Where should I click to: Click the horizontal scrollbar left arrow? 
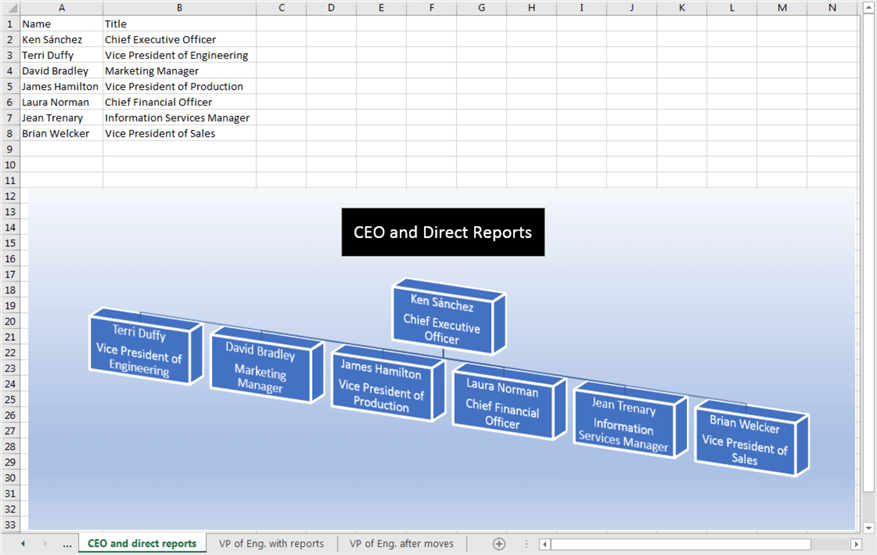pyautogui.click(x=544, y=544)
